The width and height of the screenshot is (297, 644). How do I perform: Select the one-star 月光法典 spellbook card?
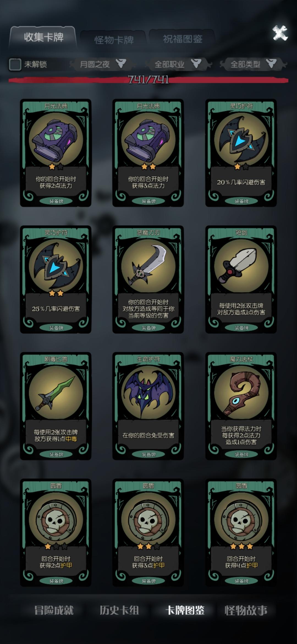(56, 153)
